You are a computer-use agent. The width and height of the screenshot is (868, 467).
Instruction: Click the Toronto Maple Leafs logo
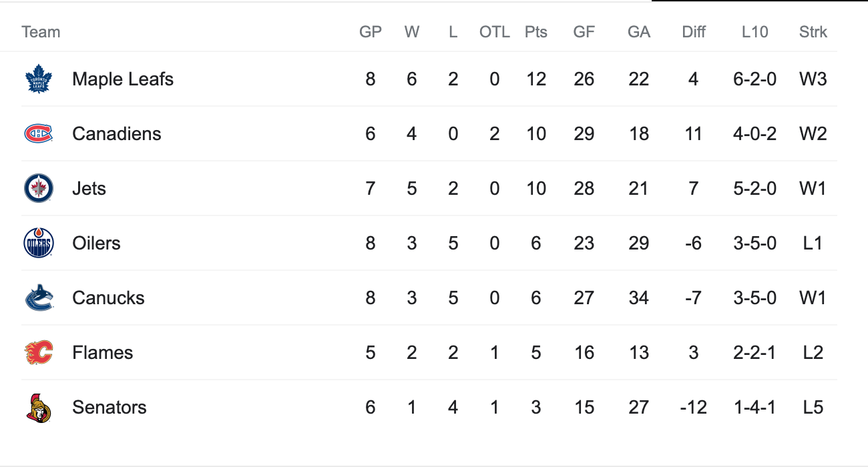point(38,79)
